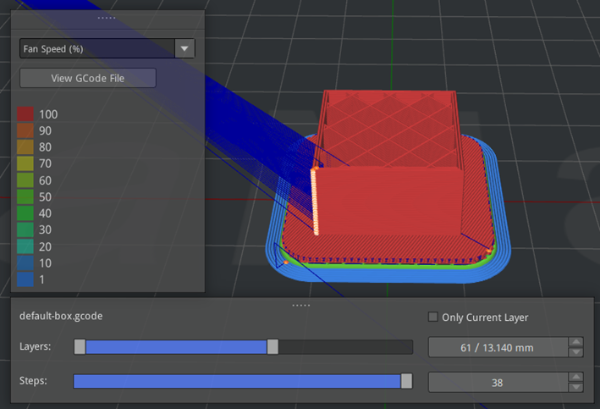Viewport: 600px width, 409px height.
Task: Click the 100 fan speed red swatch
Action: click(27, 115)
